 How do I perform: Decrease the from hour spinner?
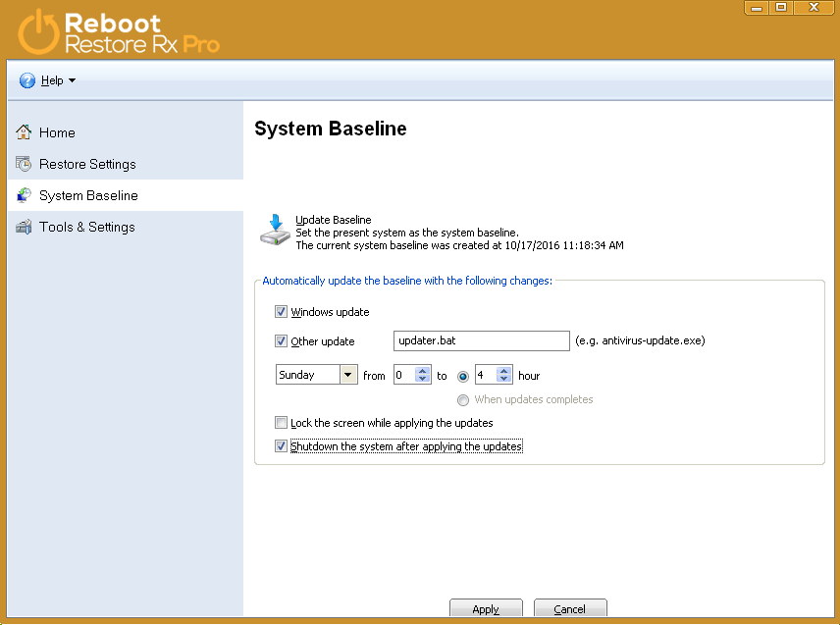(x=422, y=379)
